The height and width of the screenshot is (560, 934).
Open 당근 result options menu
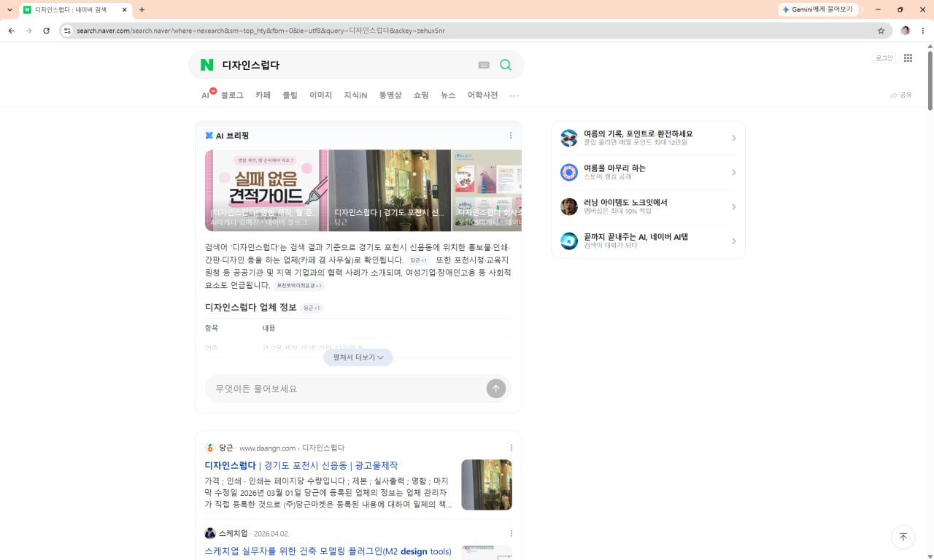[x=511, y=448]
